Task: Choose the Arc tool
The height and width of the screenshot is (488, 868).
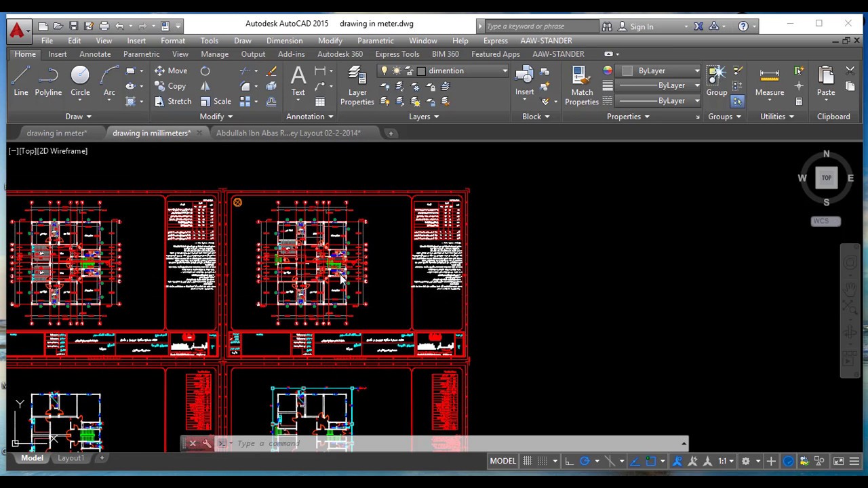Action: [x=109, y=82]
